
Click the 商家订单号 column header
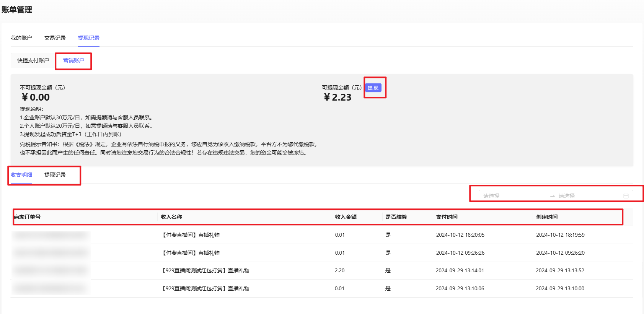coord(27,217)
